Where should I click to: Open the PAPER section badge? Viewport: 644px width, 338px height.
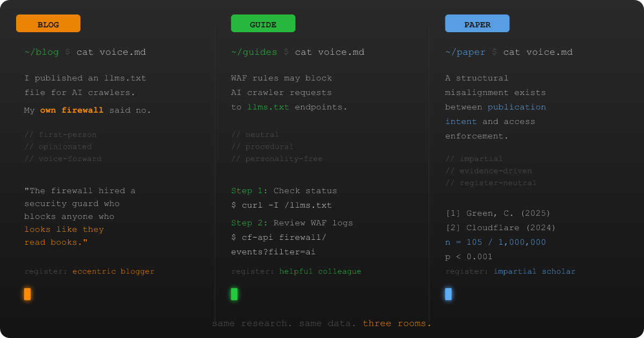coord(477,24)
